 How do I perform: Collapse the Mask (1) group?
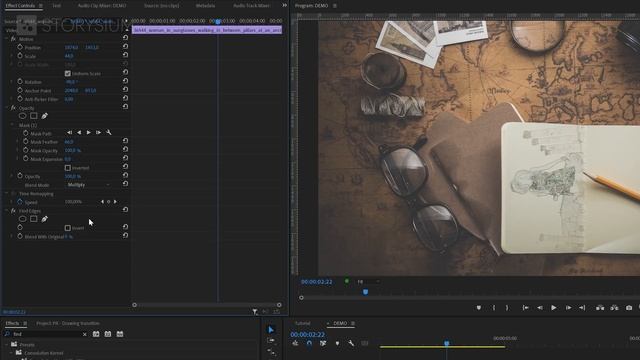pyautogui.click(x=12, y=124)
